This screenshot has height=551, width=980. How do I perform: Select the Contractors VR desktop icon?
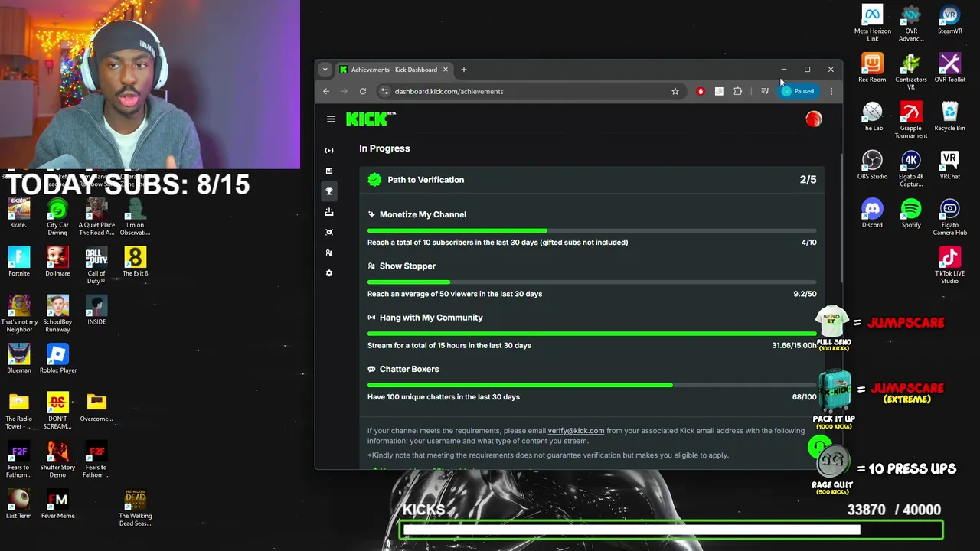point(911,71)
